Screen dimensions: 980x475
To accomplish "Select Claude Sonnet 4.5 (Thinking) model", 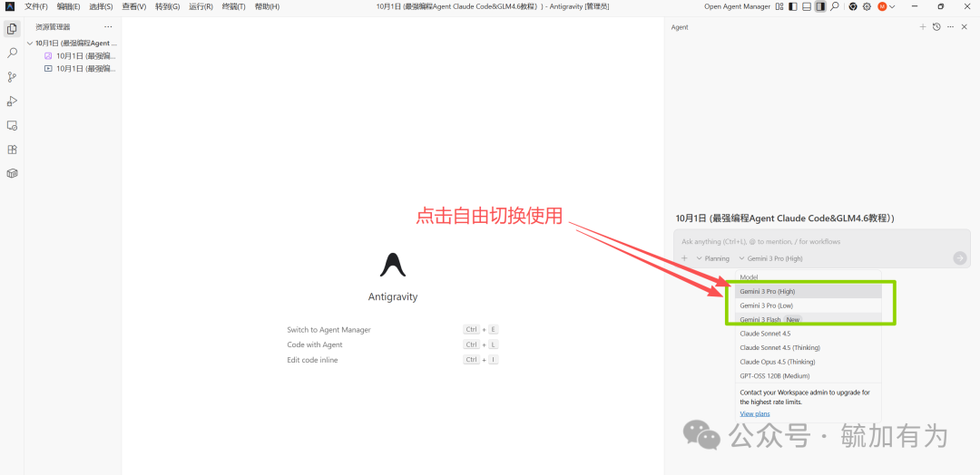I will pyautogui.click(x=808, y=348).
